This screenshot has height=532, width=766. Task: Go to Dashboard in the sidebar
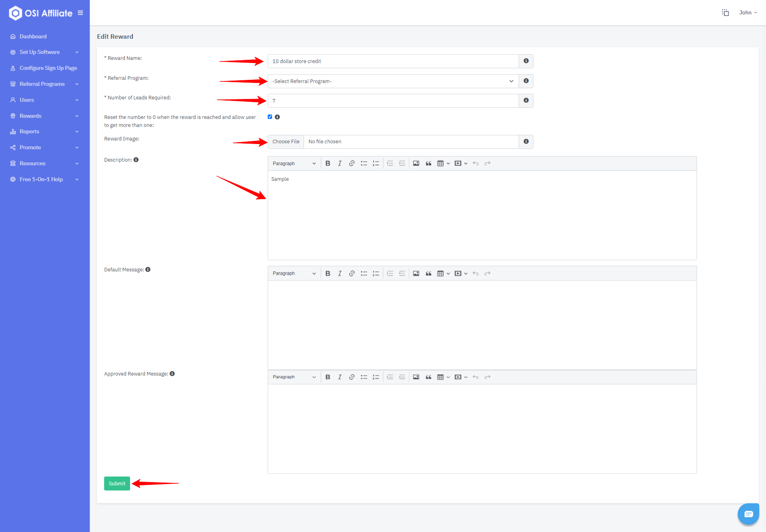coord(33,36)
